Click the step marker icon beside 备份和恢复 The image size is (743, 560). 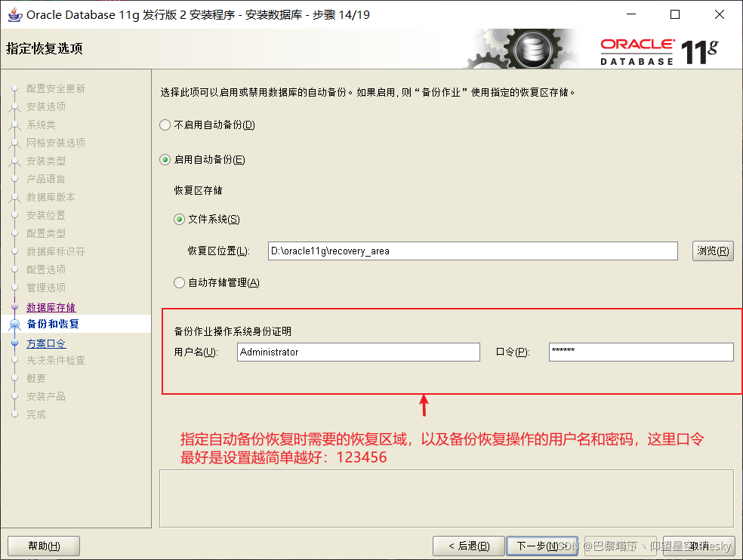tap(14, 325)
